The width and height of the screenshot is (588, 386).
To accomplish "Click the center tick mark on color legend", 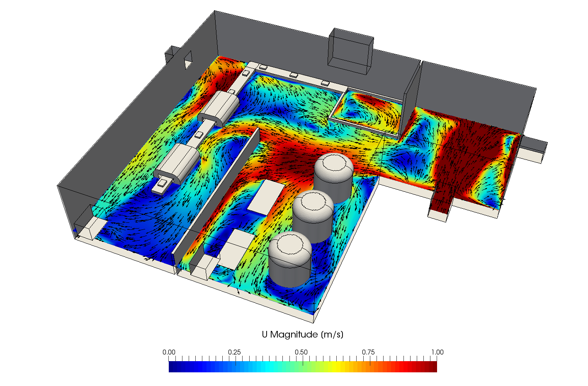I will pyautogui.click(x=303, y=359).
